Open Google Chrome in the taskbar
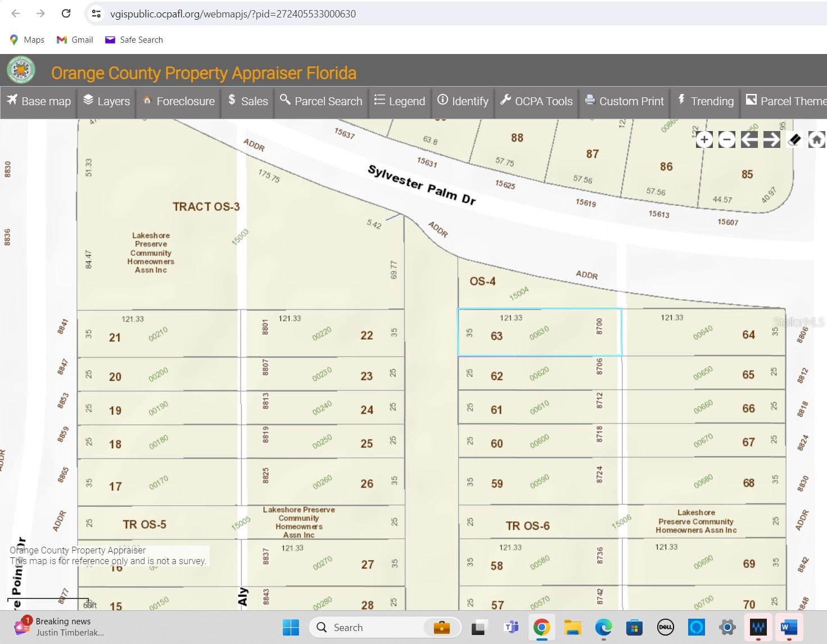The height and width of the screenshot is (644, 827). tap(541, 627)
